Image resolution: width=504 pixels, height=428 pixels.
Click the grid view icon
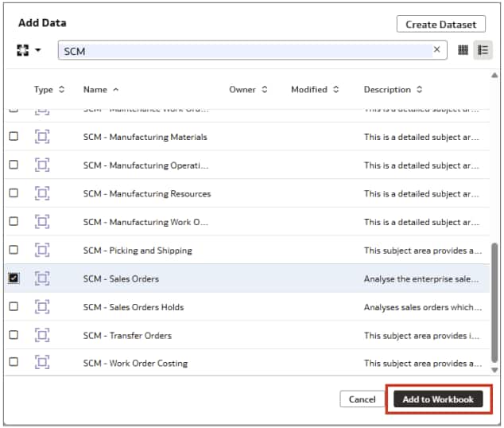click(x=463, y=50)
